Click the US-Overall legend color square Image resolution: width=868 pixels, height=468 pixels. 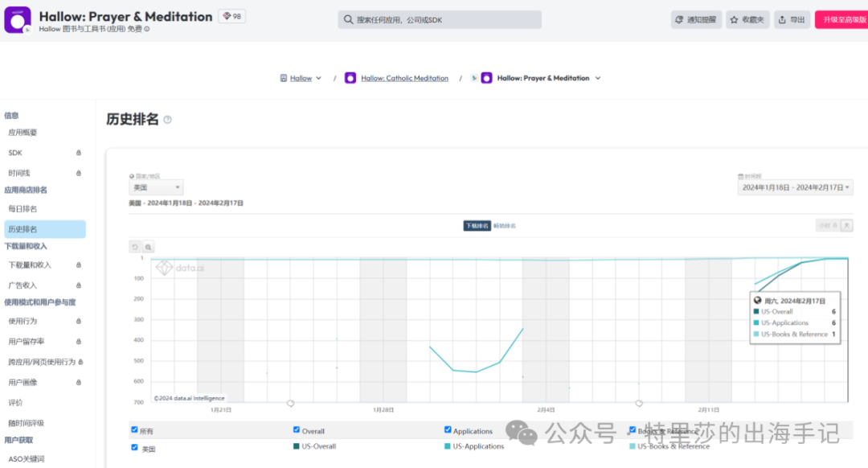tap(296, 446)
